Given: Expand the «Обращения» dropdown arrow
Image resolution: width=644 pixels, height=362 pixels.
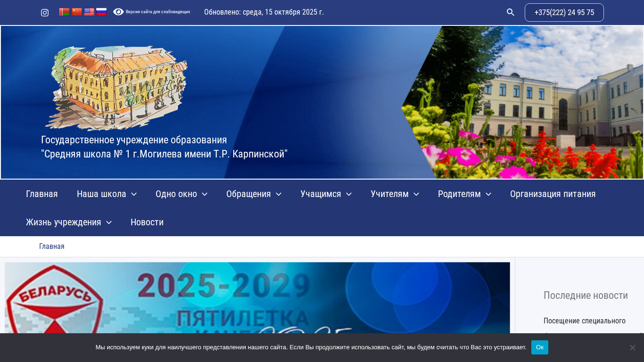Looking at the screenshot, I should [279, 194].
